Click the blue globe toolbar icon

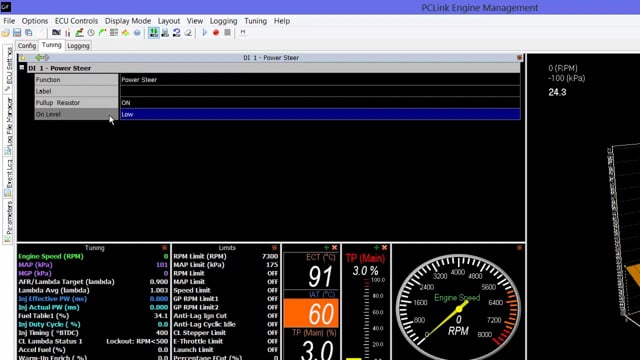(137, 33)
